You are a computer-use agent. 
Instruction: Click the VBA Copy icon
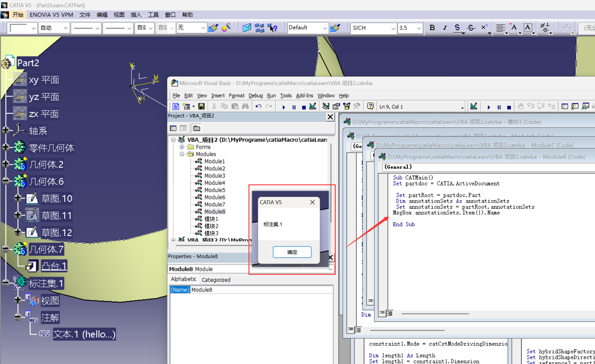(x=224, y=106)
